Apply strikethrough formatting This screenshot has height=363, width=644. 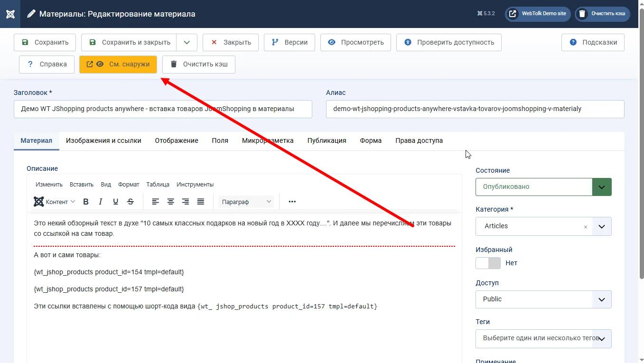(130, 201)
